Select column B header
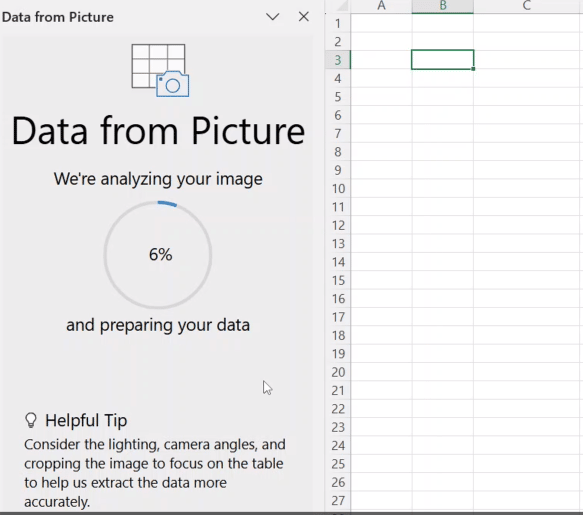 [442, 6]
